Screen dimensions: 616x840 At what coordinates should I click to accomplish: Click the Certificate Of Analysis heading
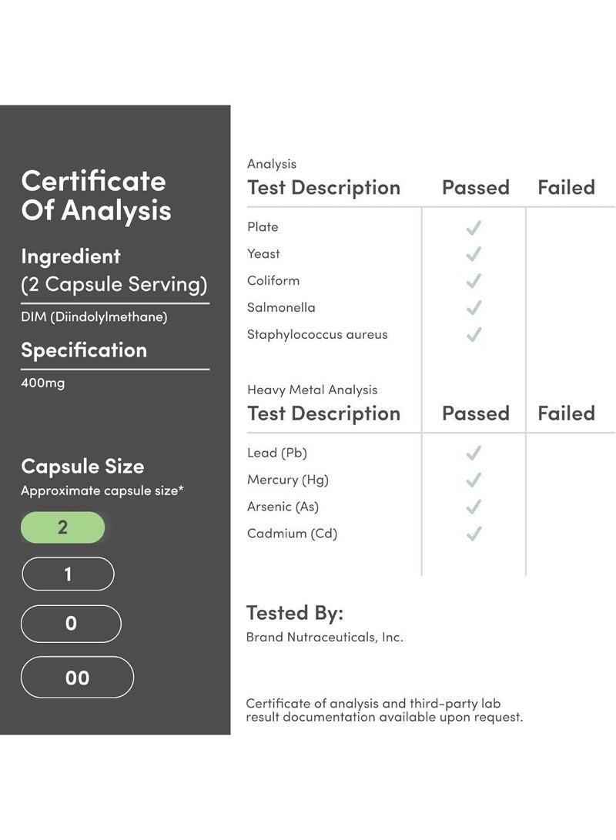pyautogui.click(x=96, y=196)
